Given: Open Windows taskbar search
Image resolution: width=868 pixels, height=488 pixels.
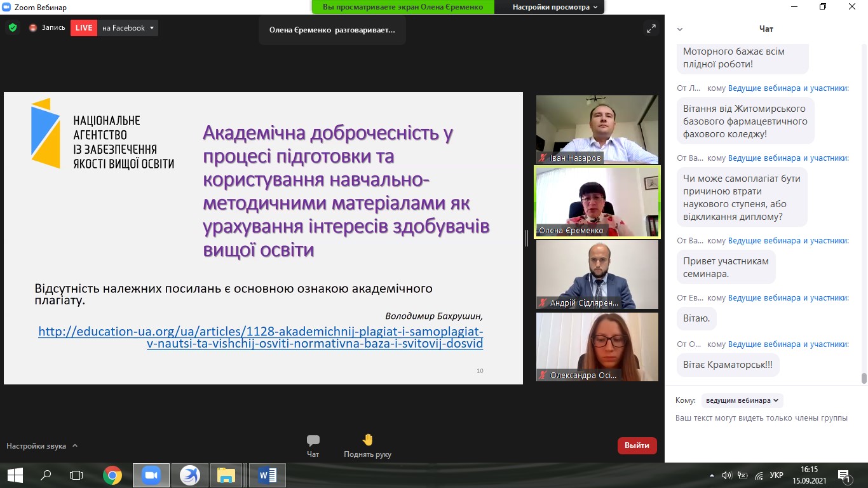Looking at the screenshot, I should (x=46, y=475).
